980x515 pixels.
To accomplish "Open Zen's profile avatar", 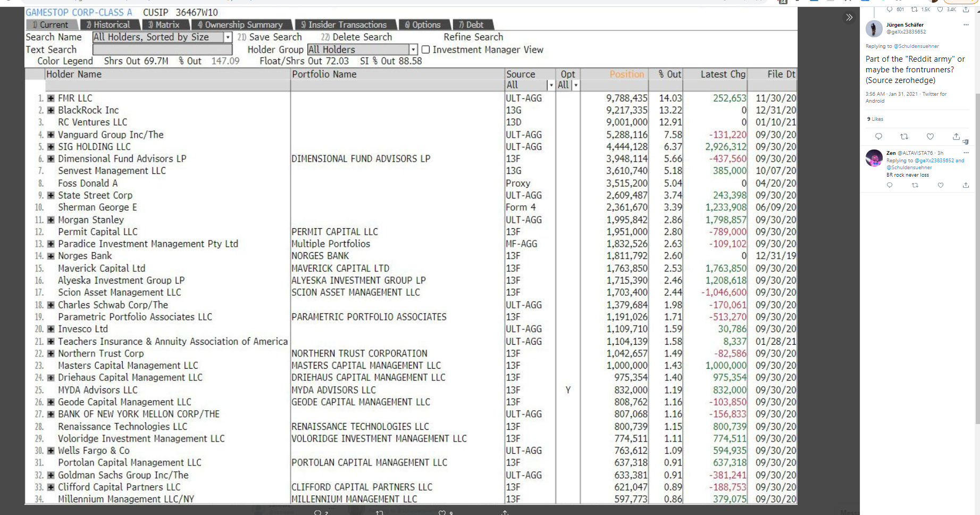I will (874, 158).
